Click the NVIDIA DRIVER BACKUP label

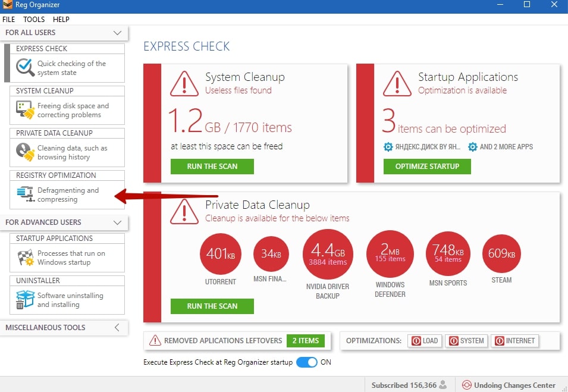pos(328,291)
